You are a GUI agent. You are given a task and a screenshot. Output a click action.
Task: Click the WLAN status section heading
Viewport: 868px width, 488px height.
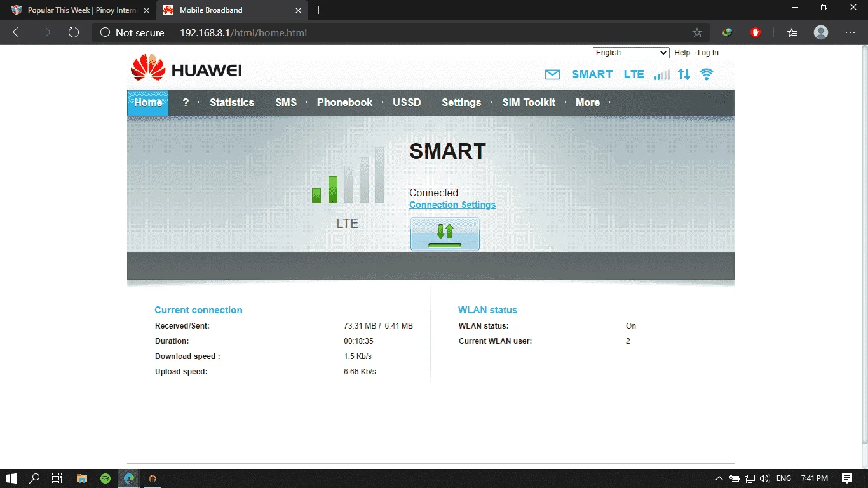487,310
